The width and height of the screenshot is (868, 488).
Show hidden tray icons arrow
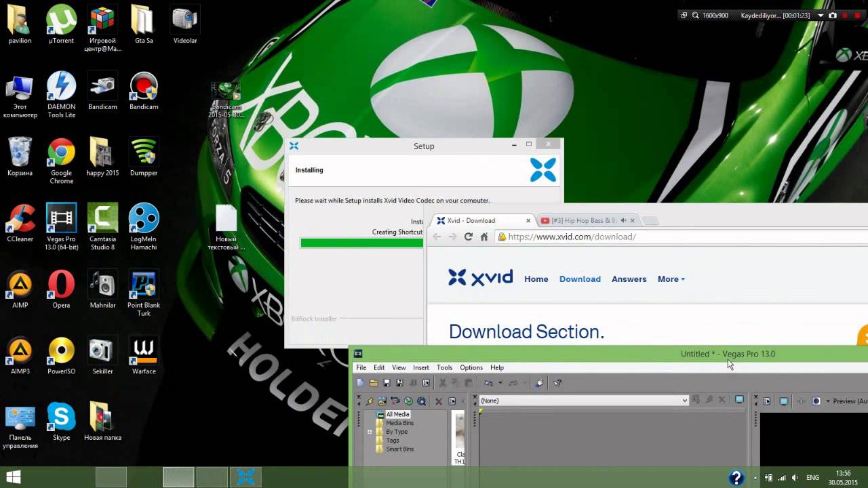[756, 478]
